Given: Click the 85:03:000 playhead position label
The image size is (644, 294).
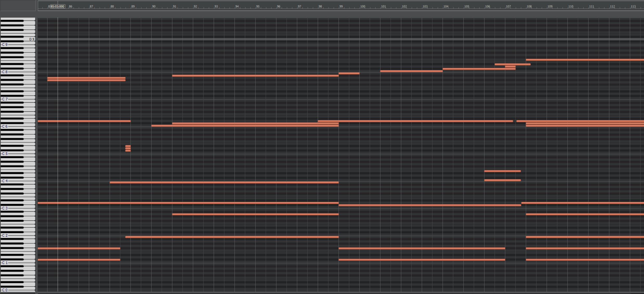Looking at the screenshot, I should click(57, 6).
